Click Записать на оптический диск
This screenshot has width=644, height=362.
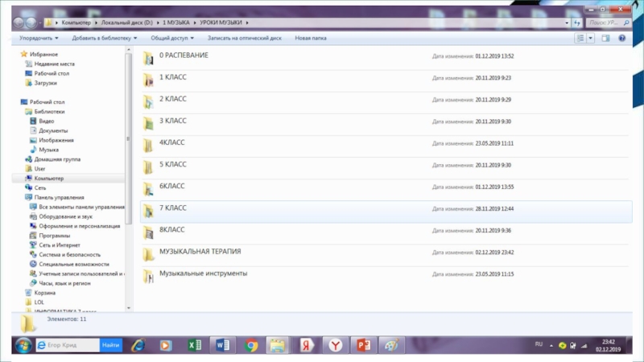[244, 38]
